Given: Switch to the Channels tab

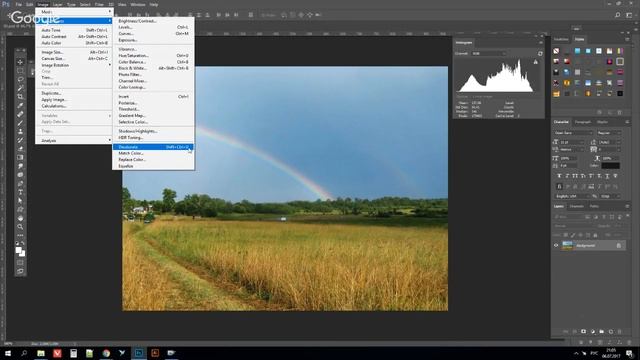Looking at the screenshot, I should pyautogui.click(x=576, y=207).
